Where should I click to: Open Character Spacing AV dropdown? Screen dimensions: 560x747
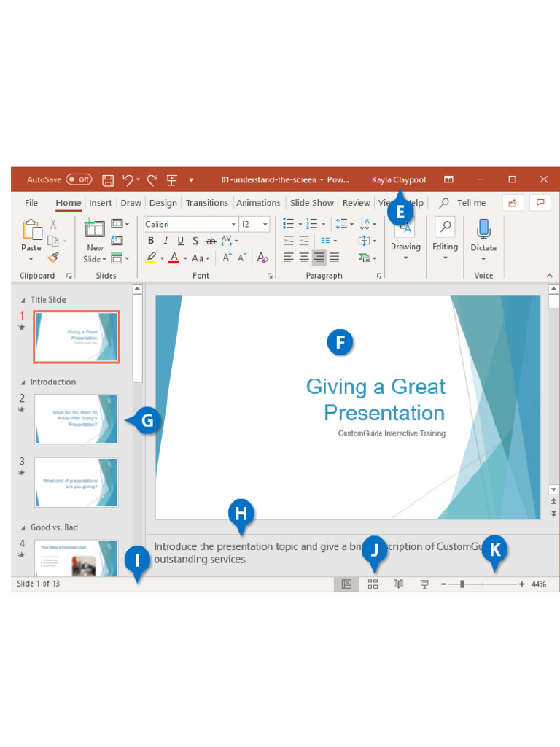[x=229, y=241]
